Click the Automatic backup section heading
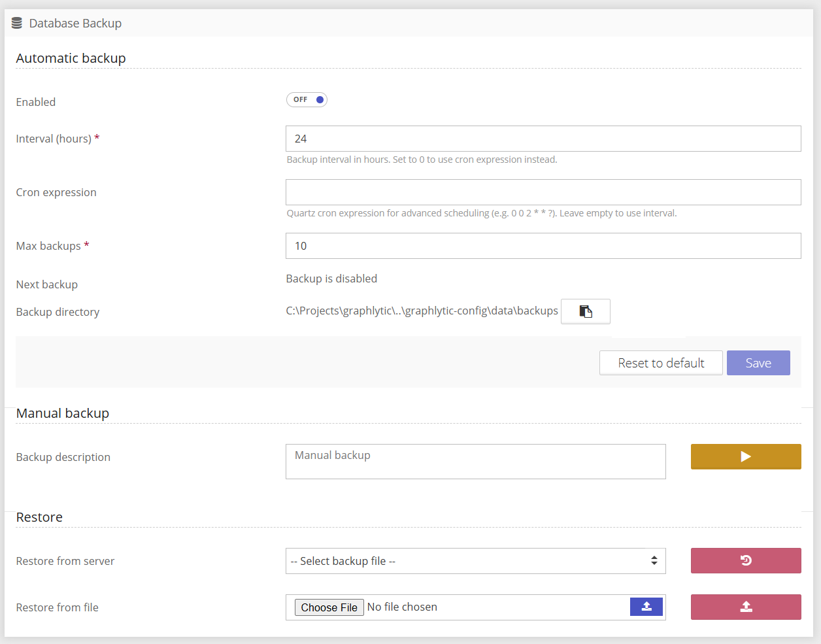The height and width of the screenshot is (644, 821). [x=71, y=58]
